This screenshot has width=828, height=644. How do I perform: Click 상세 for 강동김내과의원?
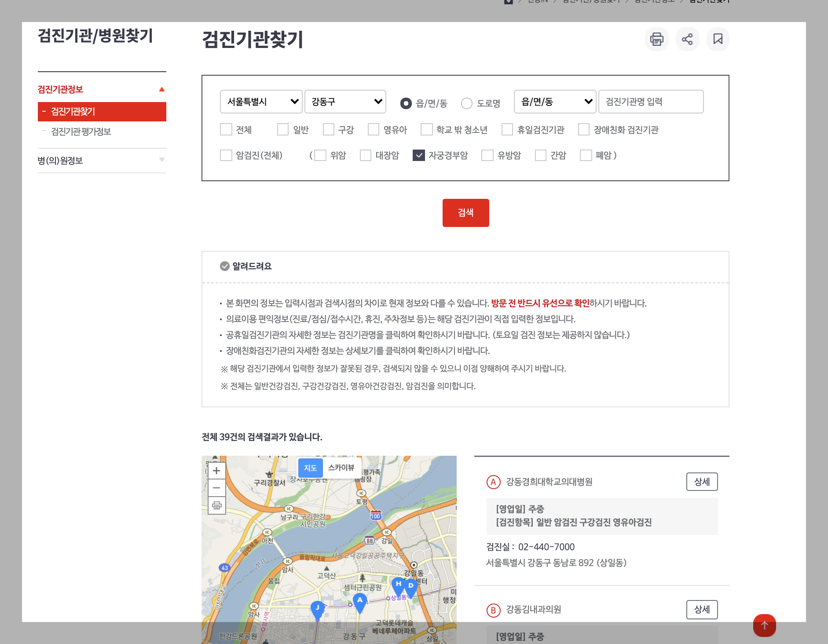pos(702,609)
